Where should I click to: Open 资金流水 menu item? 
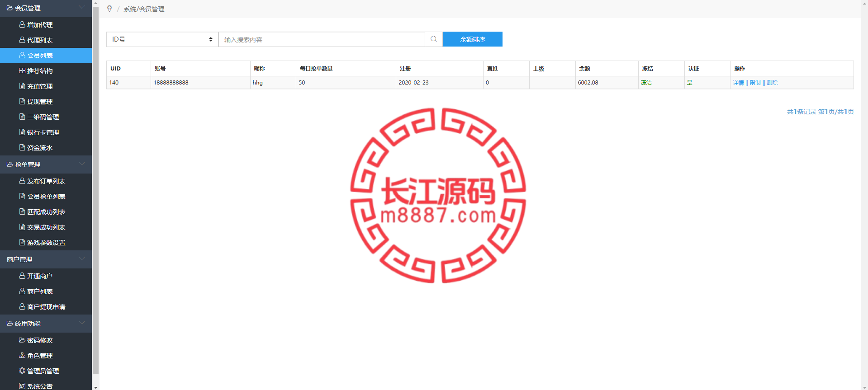46,148
